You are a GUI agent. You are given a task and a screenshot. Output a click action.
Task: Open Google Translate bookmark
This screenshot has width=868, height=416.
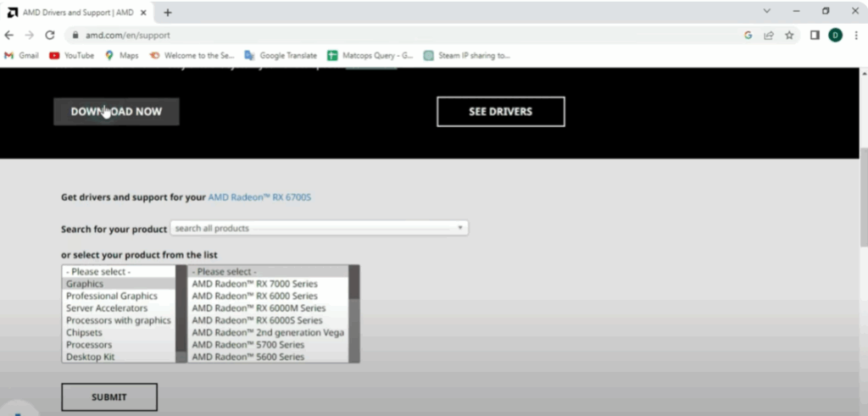[x=281, y=55]
